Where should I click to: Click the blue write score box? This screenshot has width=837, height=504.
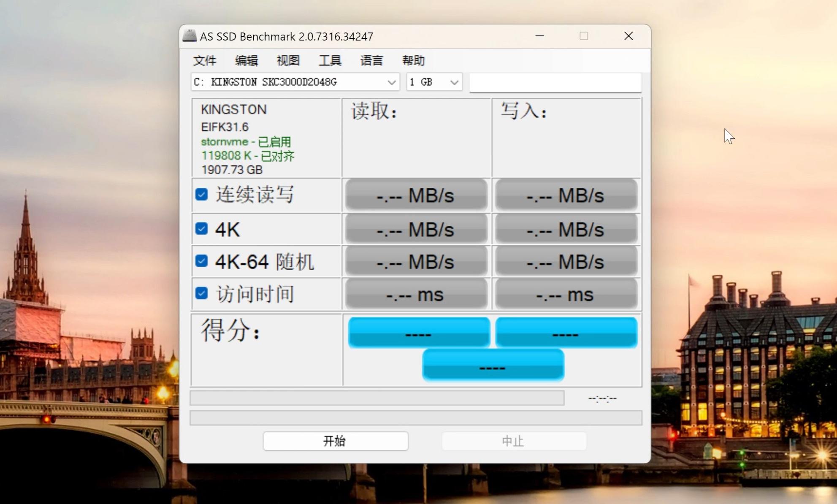pos(566,332)
